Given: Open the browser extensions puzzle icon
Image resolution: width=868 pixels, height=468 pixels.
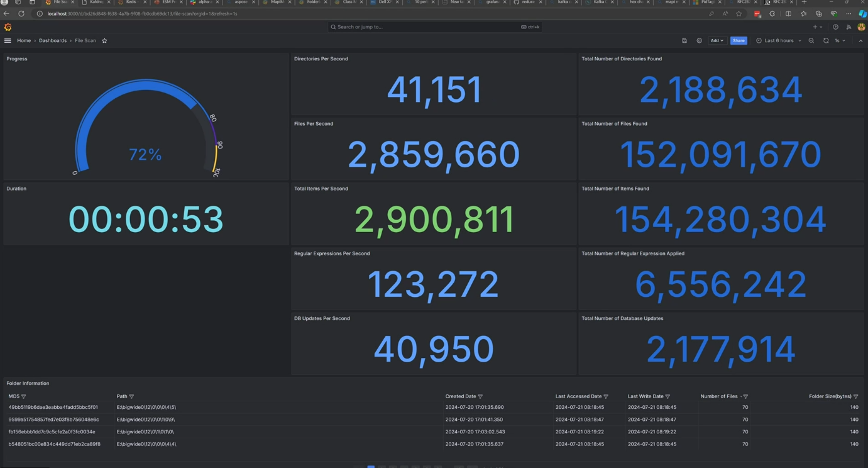Looking at the screenshot, I should click(x=772, y=14).
